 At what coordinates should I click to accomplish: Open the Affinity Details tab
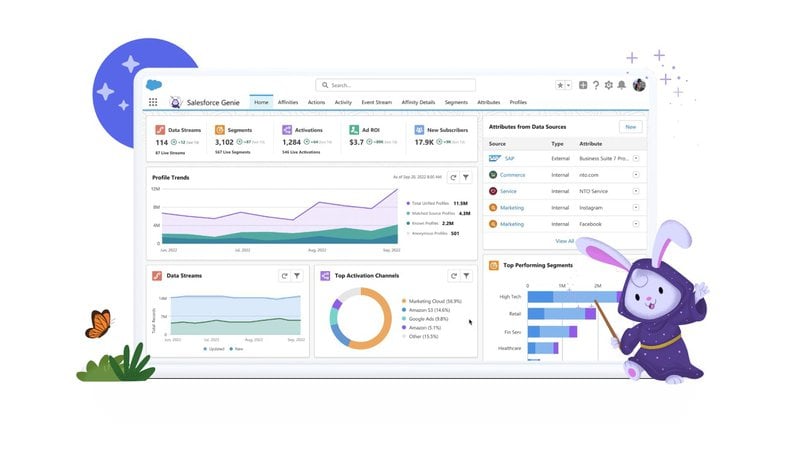(x=418, y=102)
